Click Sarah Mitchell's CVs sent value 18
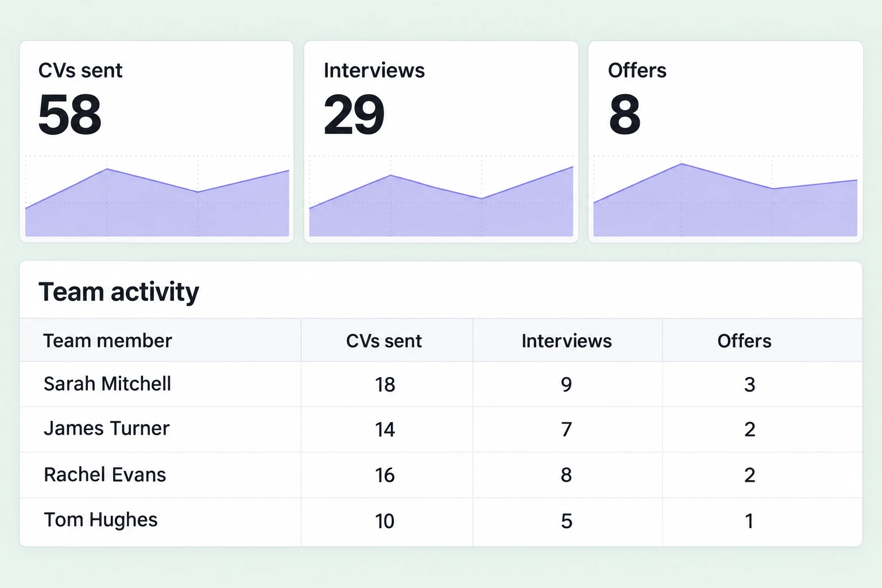This screenshot has height=588, width=882. 385,384
